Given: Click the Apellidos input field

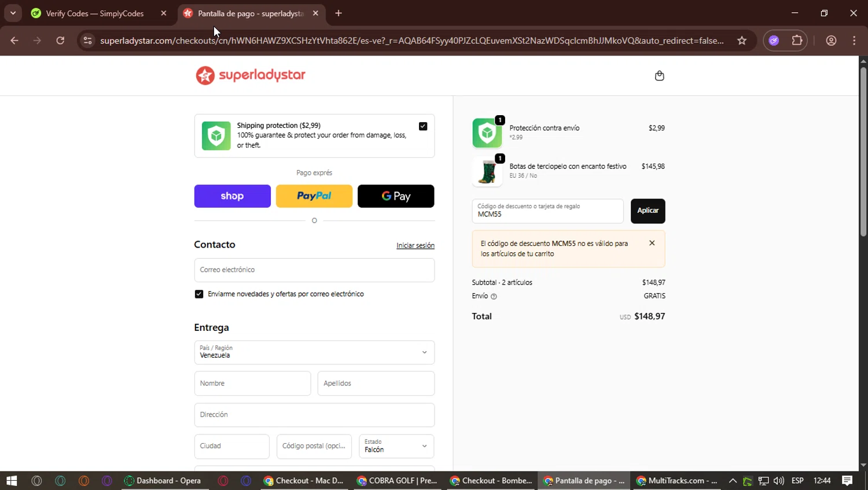Looking at the screenshot, I should click(x=376, y=384).
